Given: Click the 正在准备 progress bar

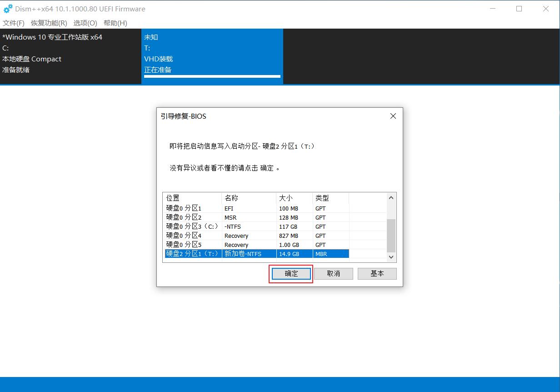Looking at the screenshot, I should pos(212,77).
